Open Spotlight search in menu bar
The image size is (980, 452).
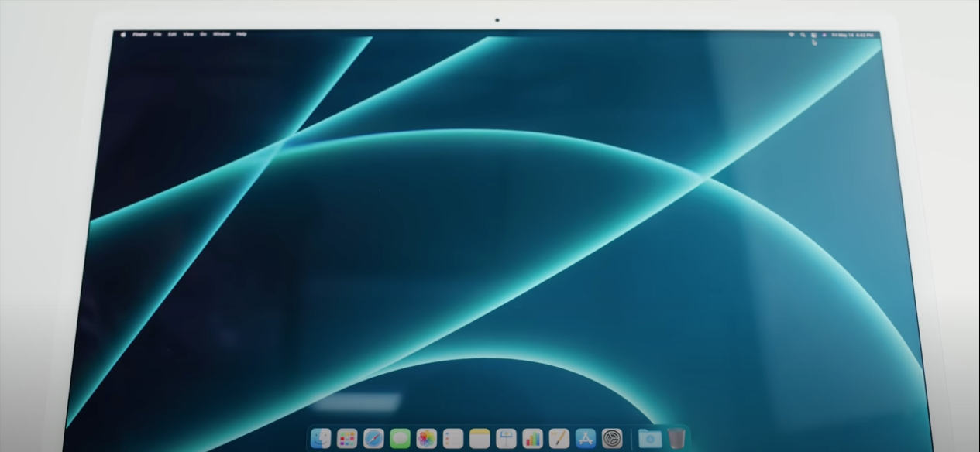(x=803, y=35)
